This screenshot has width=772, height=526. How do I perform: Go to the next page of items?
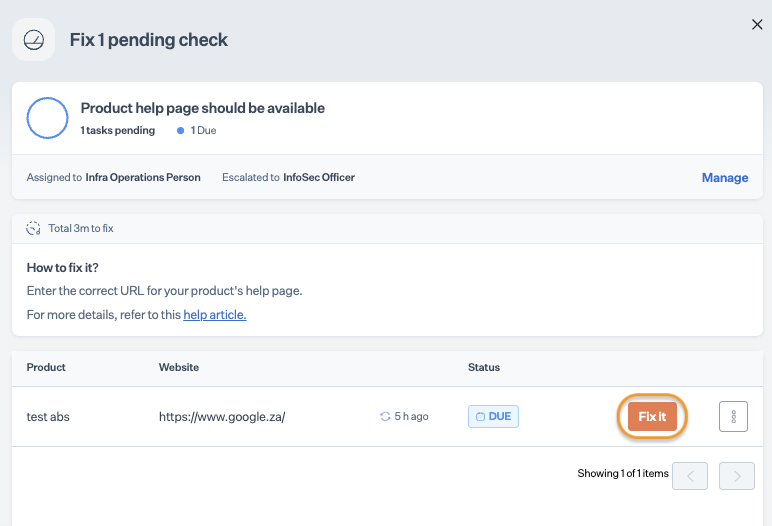pos(737,476)
